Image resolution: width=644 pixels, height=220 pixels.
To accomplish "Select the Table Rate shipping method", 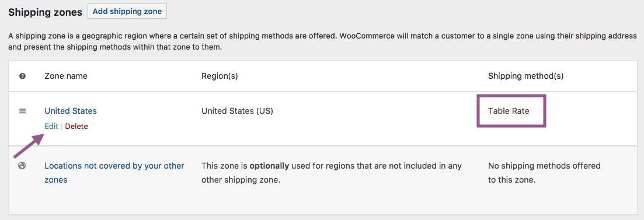I will (x=509, y=111).
